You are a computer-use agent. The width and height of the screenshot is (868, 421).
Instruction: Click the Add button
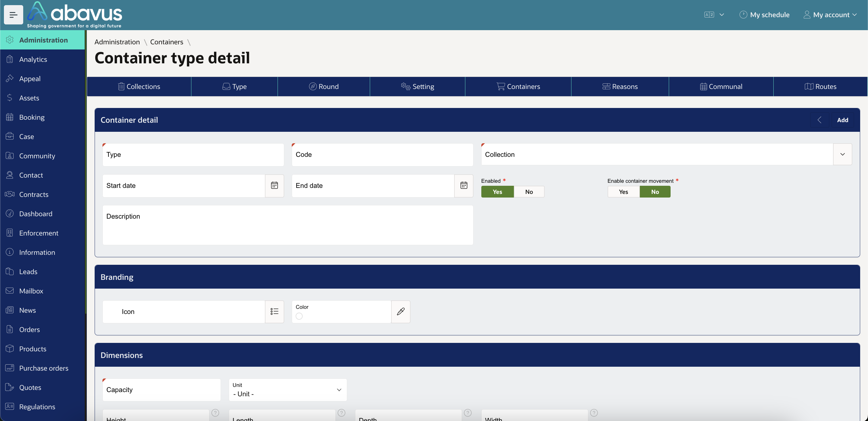coord(842,120)
